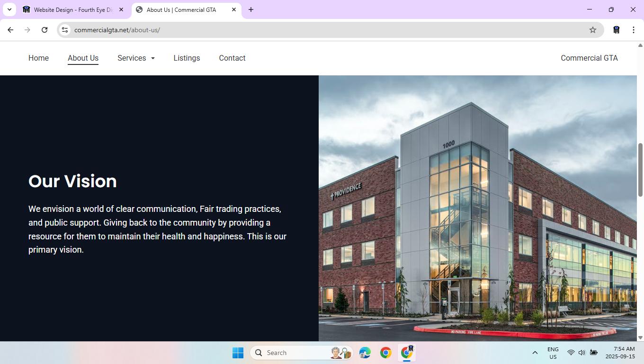Click the page vertical scrollbar thumb

640,170
